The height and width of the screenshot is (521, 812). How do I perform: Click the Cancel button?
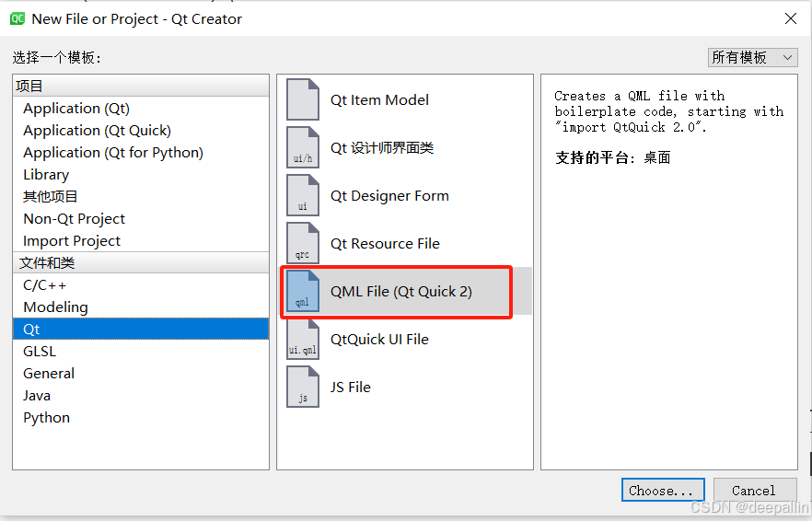coord(755,490)
